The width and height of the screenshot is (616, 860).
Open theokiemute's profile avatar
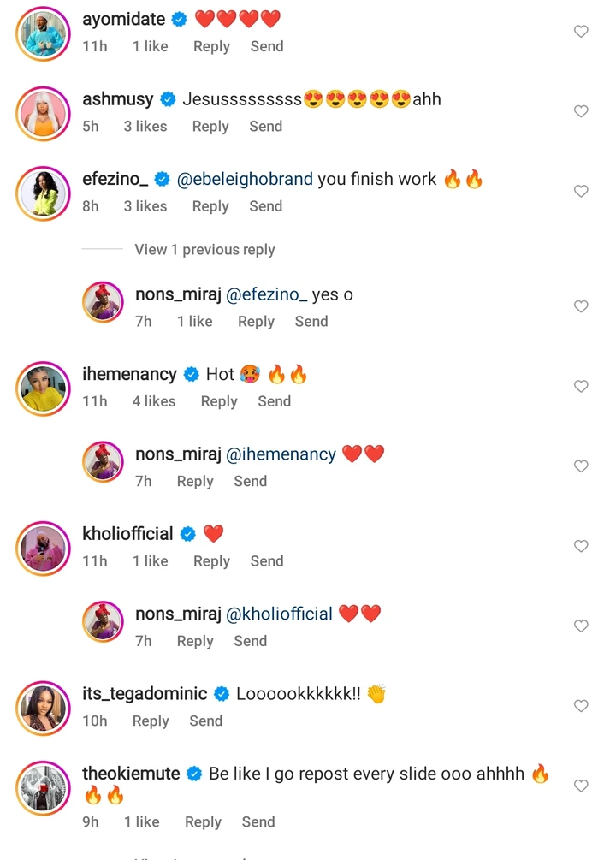[x=43, y=787]
